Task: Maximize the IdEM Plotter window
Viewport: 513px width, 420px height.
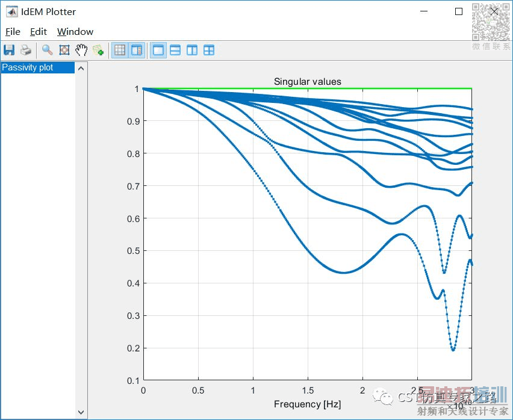Action: point(459,11)
